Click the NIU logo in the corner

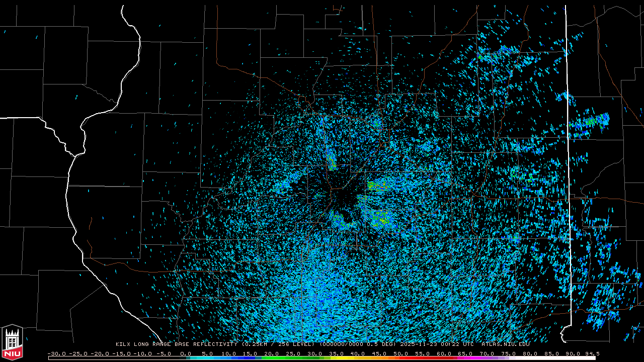pos(12,343)
